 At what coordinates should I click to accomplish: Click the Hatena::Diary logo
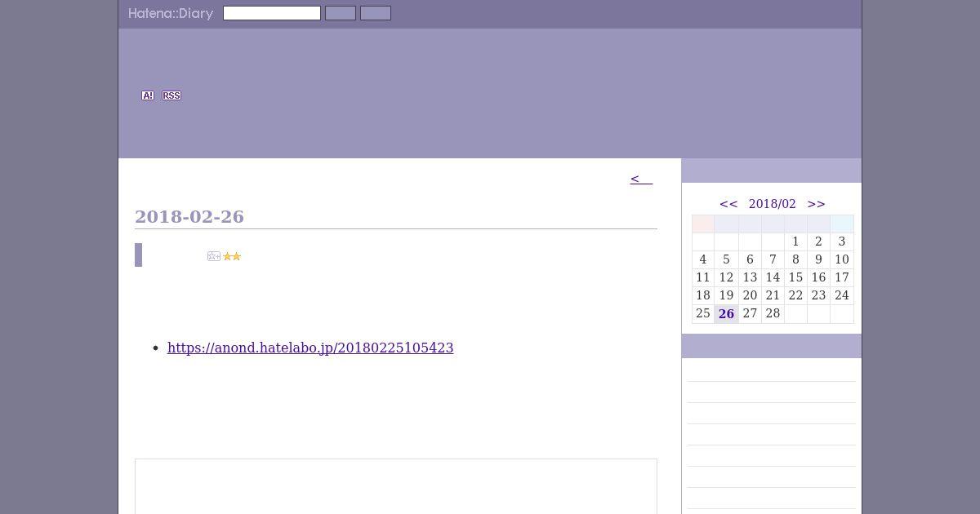point(171,13)
